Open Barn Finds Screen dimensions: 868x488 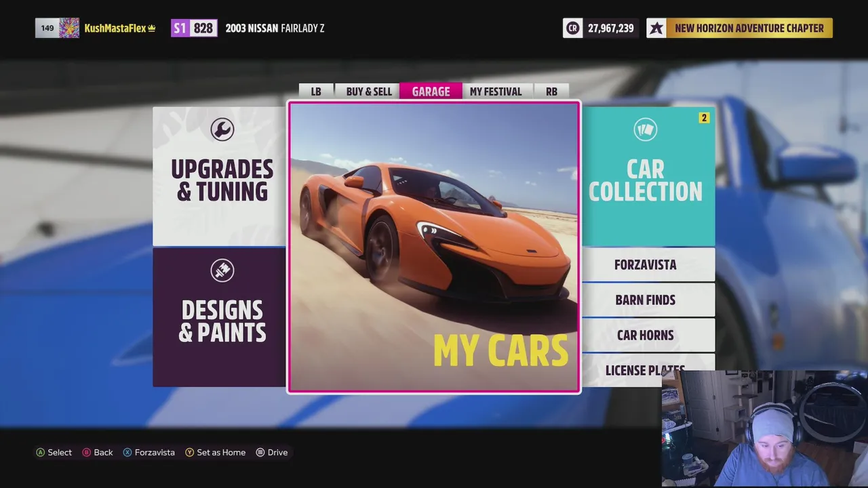(648, 300)
